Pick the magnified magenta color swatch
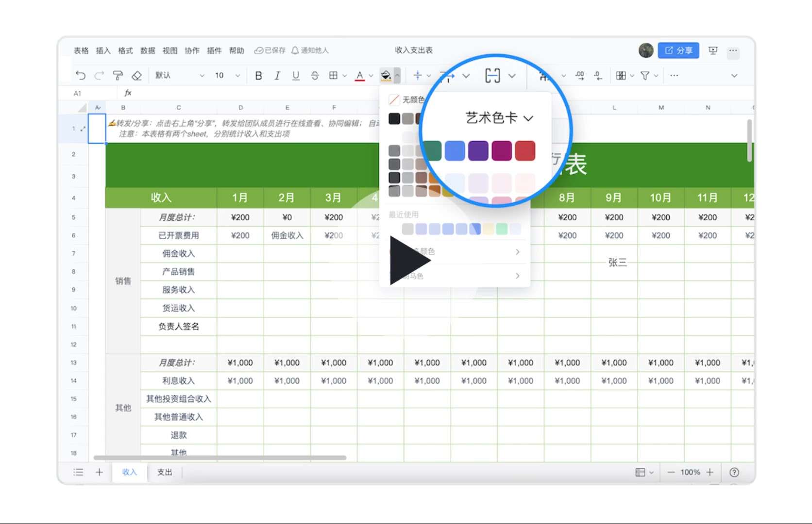The height and width of the screenshot is (524, 812). 502,150
